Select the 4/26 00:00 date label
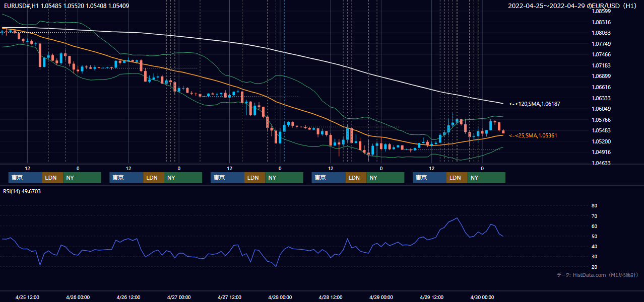The image size is (644, 302). [78, 297]
